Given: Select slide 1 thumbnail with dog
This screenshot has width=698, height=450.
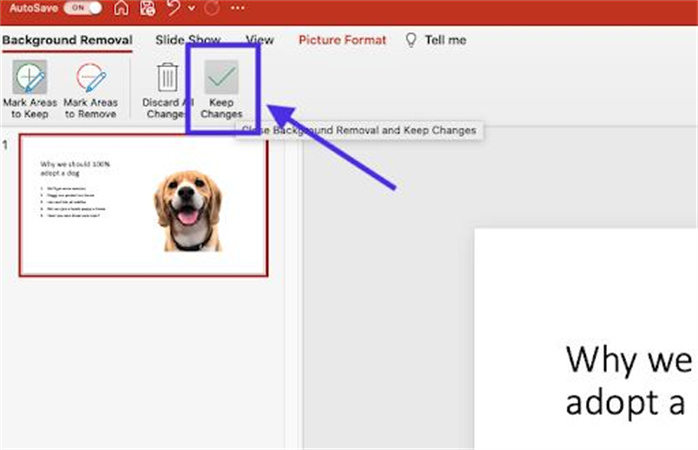Looking at the screenshot, I should (x=143, y=206).
